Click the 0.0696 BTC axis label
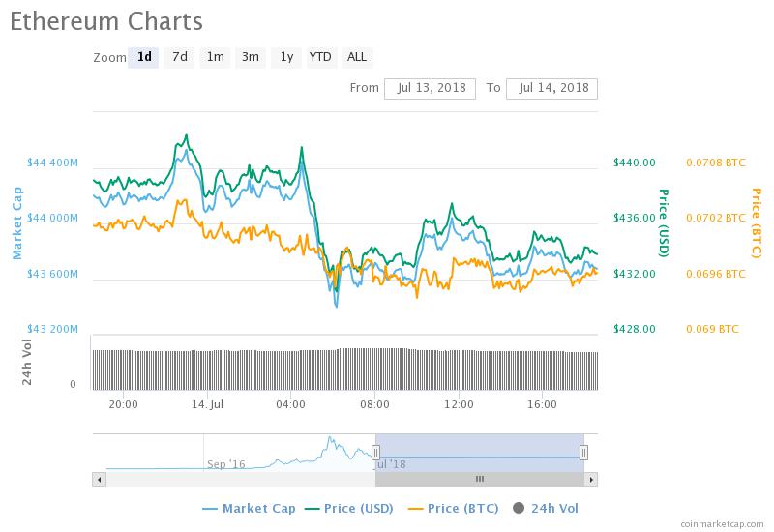 coord(716,274)
